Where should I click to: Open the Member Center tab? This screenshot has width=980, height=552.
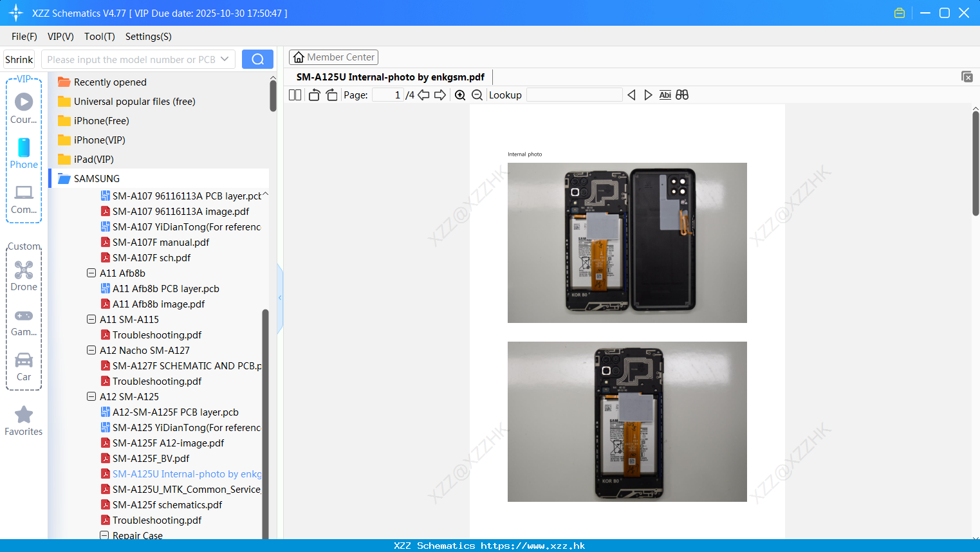(x=333, y=57)
